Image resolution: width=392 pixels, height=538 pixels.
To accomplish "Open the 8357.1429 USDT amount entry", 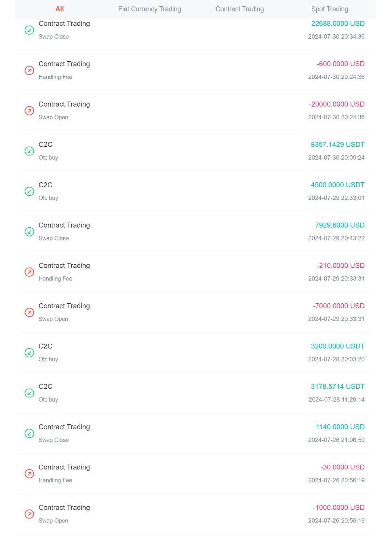I will 338,145.
